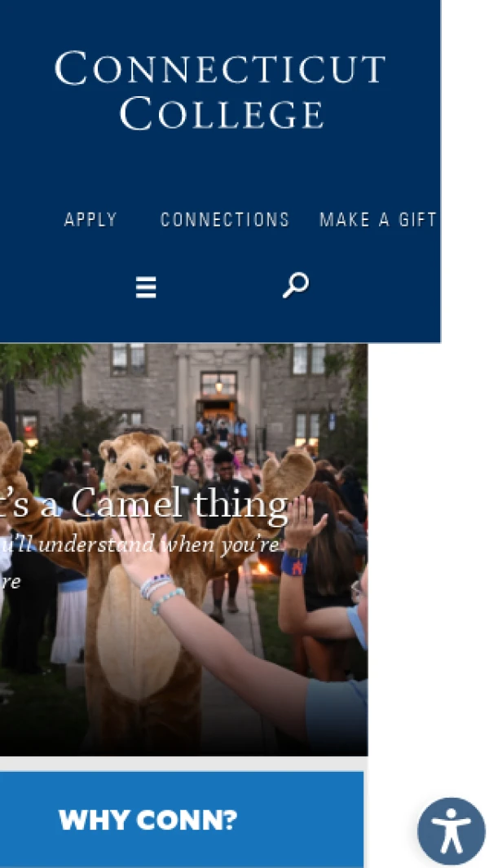Click the word COLLEGE in the logo

[222, 113]
